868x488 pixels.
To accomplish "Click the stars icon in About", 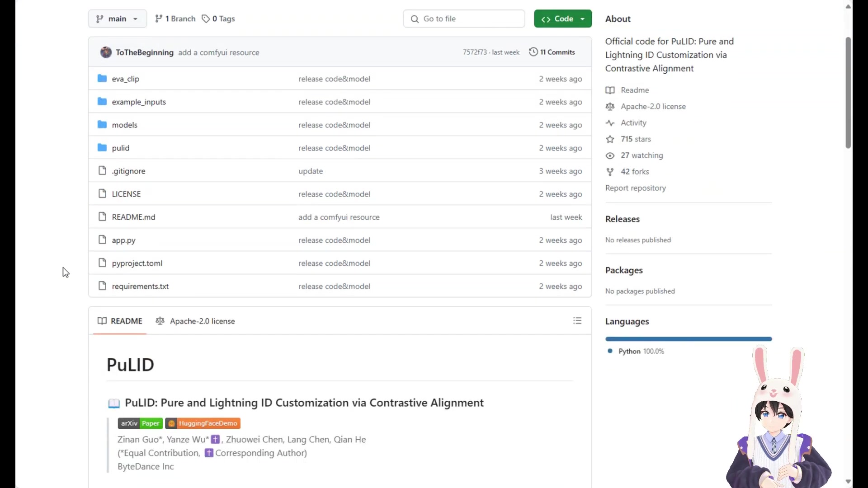I will [610, 139].
